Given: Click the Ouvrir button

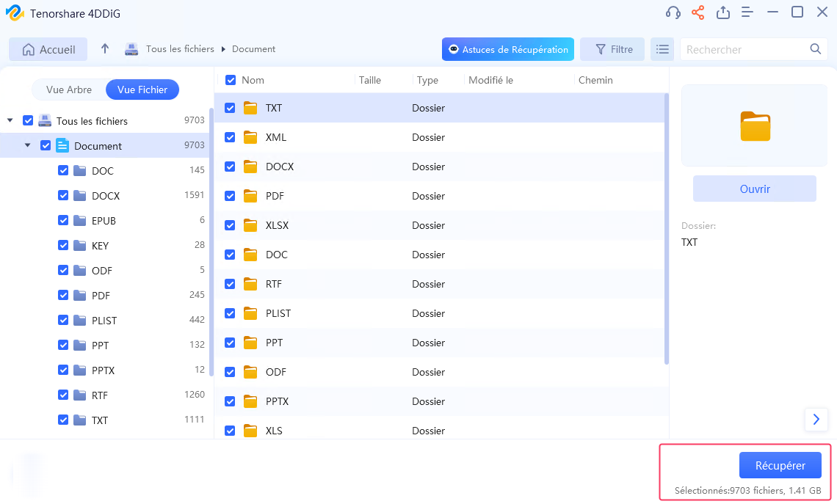Looking at the screenshot, I should click(754, 189).
